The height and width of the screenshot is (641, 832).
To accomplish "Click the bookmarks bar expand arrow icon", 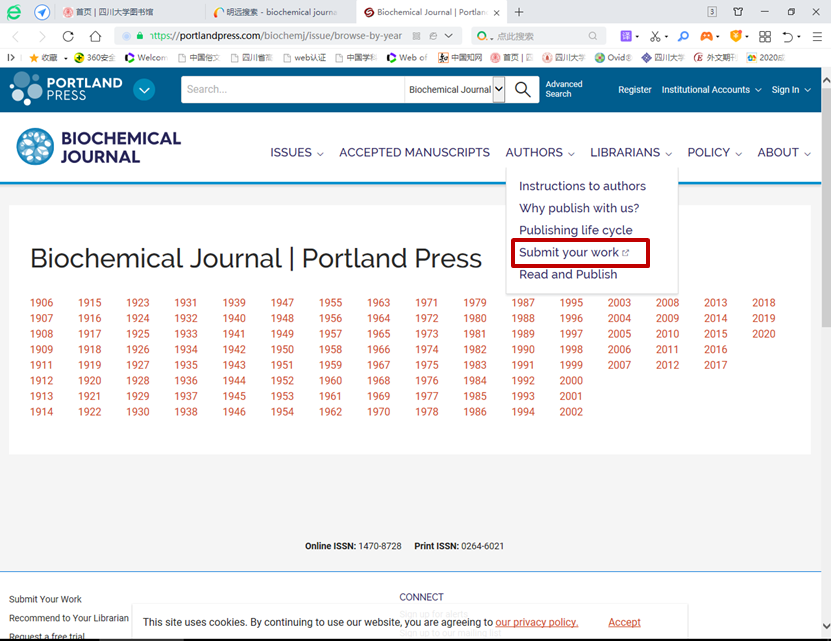I will coord(11,58).
